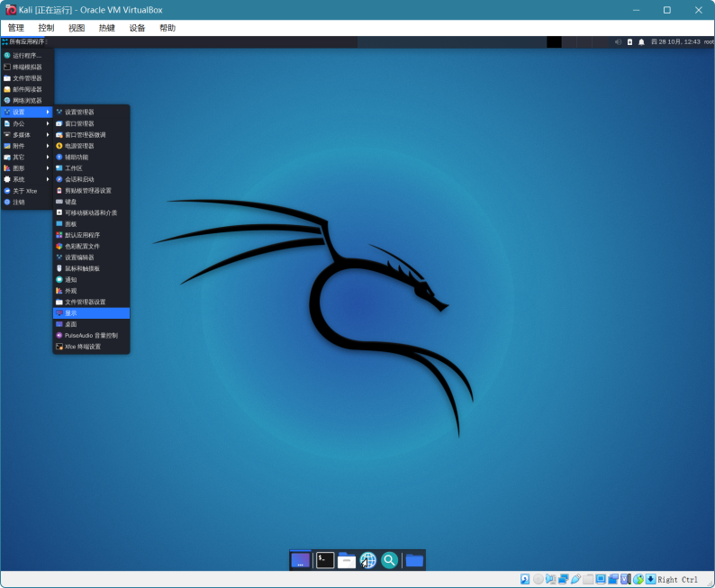Click VirtualBox USB devices status icon
The height and width of the screenshot is (588, 715).
575,579
